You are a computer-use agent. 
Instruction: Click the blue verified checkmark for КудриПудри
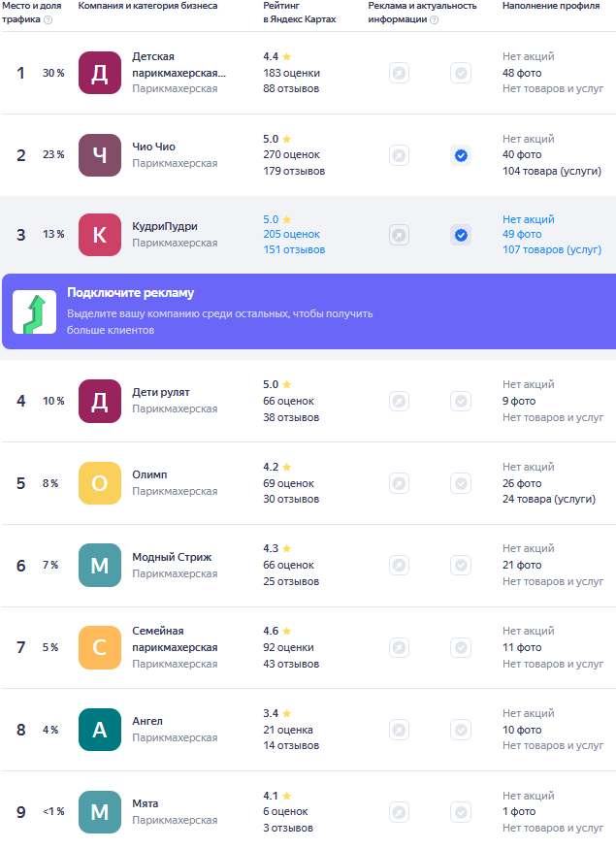(461, 235)
